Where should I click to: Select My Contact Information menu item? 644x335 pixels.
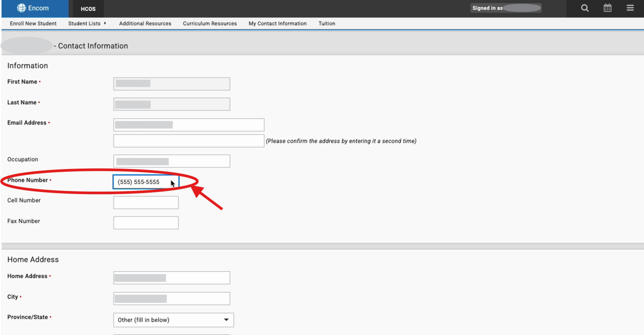point(278,23)
